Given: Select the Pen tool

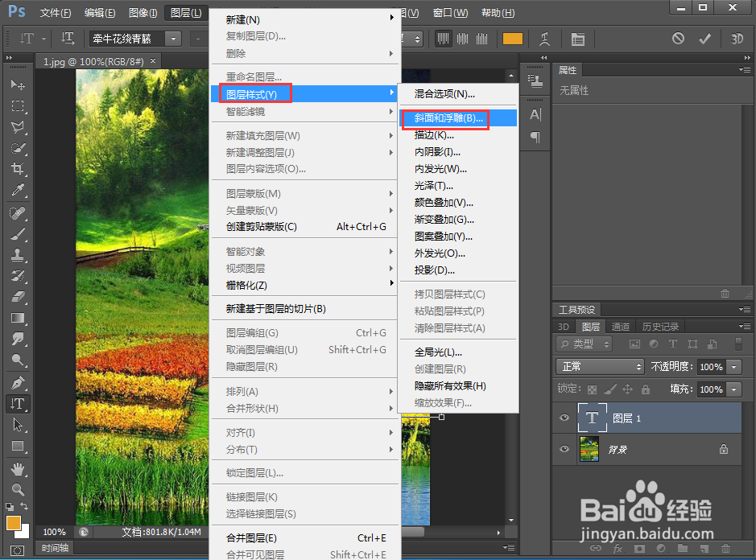Looking at the screenshot, I should [18, 383].
